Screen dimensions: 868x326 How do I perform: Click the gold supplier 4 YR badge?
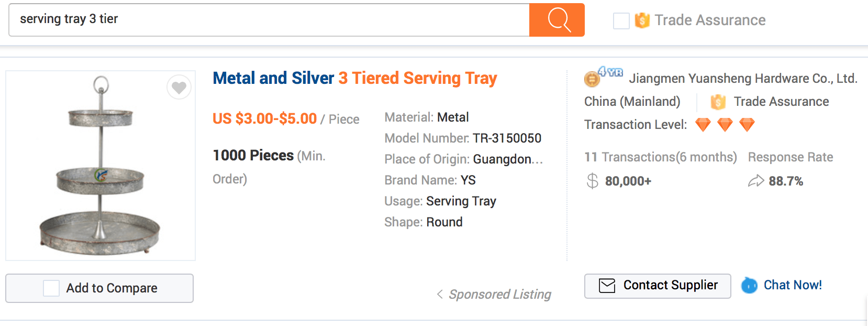tap(603, 77)
